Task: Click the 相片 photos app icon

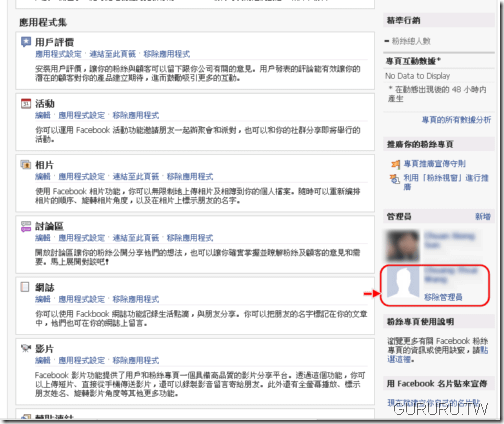Action: [26, 165]
